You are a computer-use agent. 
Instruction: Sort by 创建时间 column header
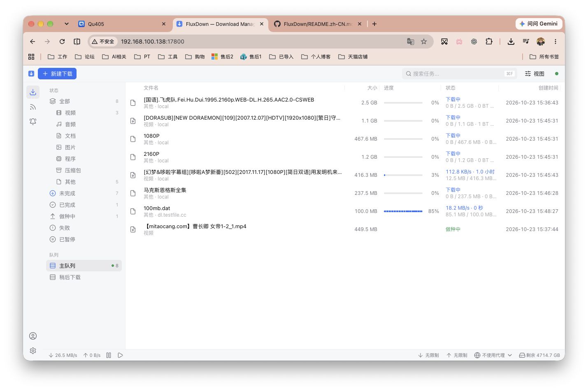[x=548, y=88]
